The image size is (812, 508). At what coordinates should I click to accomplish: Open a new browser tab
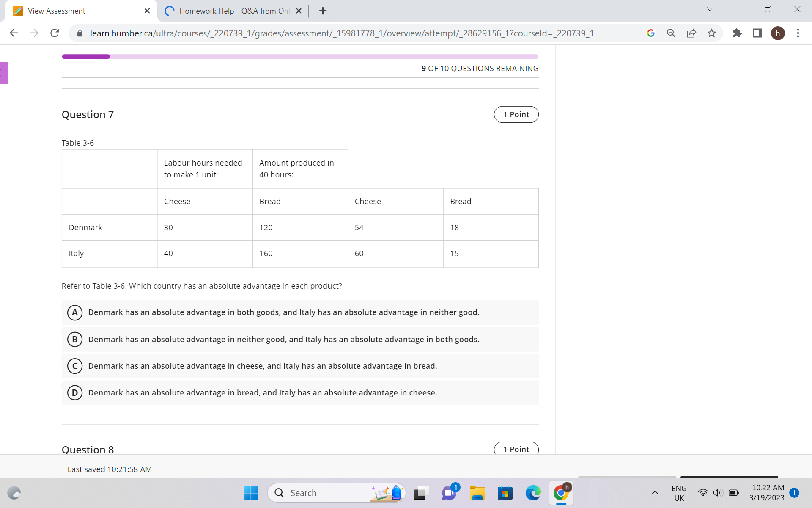tap(323, 11)
